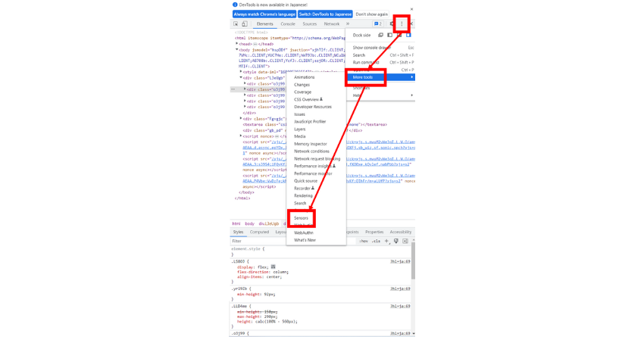Image resolution: width=644 pixels, height=337 pixels.
Task: Choose Search with Ctrl+Shift+F shortcut
Action: pos(380,55)
